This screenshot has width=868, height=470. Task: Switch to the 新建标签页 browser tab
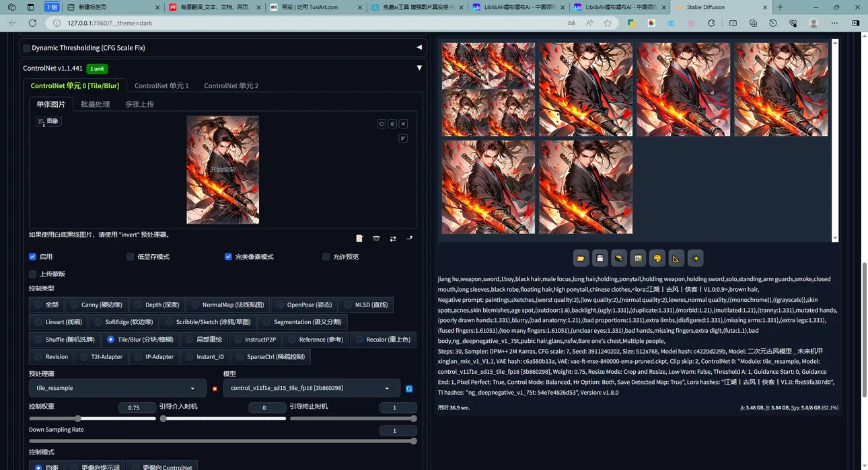click(113, 7)
